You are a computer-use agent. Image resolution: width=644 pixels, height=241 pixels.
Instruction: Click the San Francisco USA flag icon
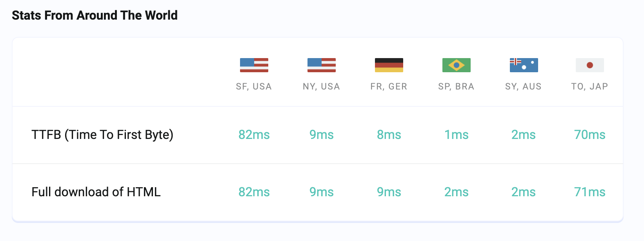[254, 65]
